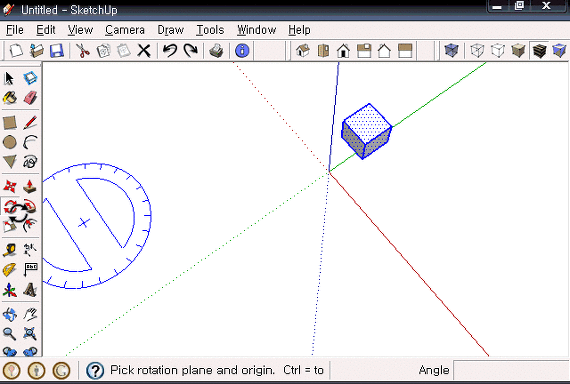Select the blue cube in viewport
This screenshot has width=570, height=384.
pyautogui.click(x=366, y=131)
